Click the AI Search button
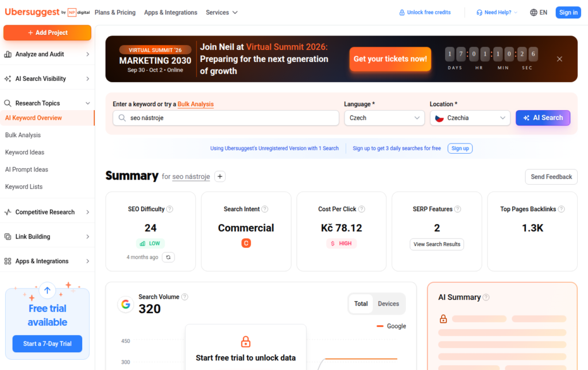This screenshot has width=588, height=370. click(543, 118)
